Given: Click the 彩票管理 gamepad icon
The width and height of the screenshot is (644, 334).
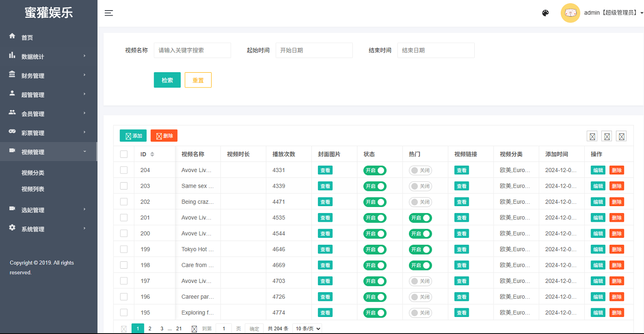Looking at the screenshot, I should coord(12,132).
